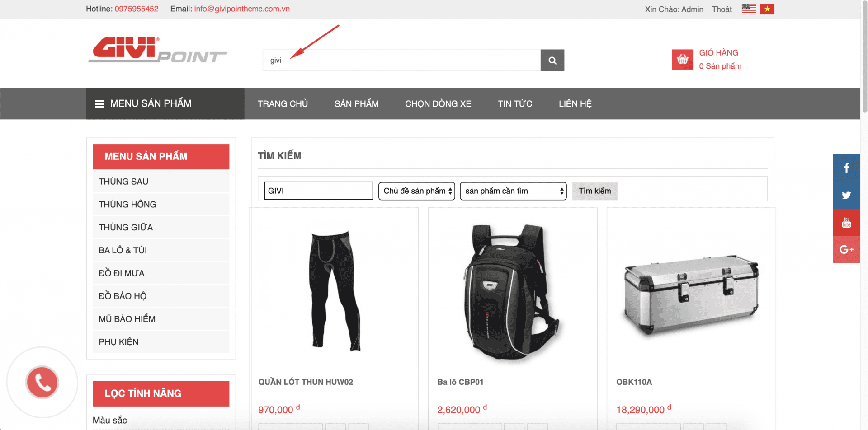
Task: Open the shopping cart basket icon
Action: pos(682,60)
